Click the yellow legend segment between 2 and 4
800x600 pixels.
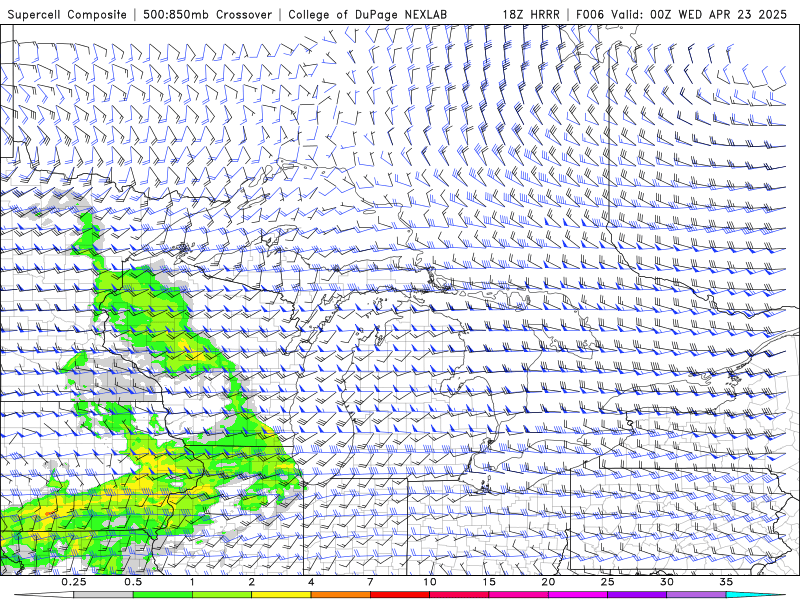281,595
